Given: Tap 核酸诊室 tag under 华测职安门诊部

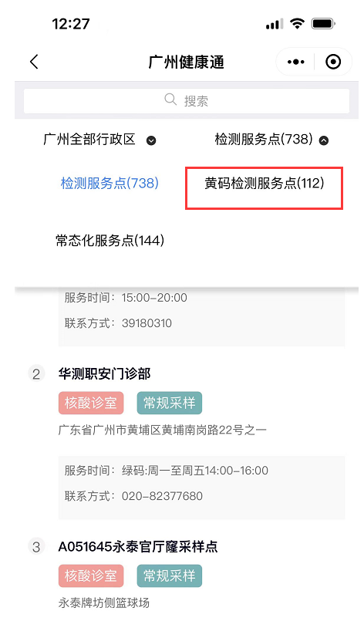Looking at the screenshot, I should (x=91, y=403).
